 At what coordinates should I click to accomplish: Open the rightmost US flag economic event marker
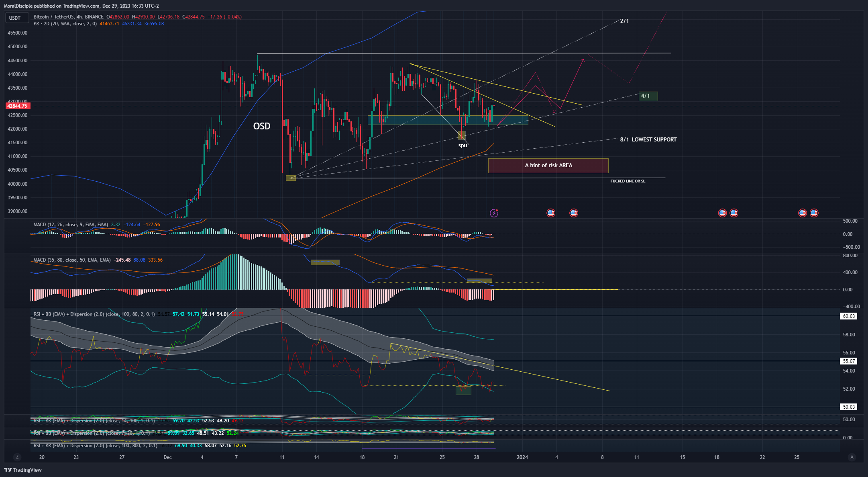point(814,213)
